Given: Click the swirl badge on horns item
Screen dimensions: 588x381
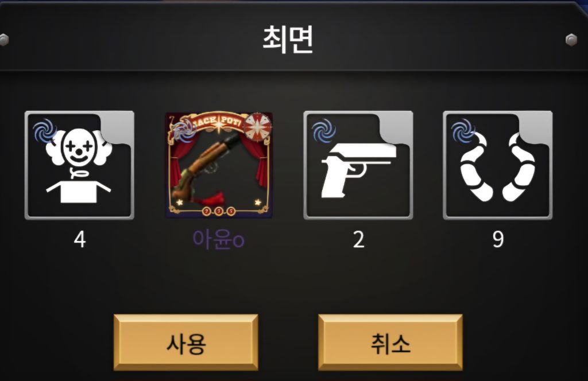Looking at the screenshot, I should click(463, 131).
